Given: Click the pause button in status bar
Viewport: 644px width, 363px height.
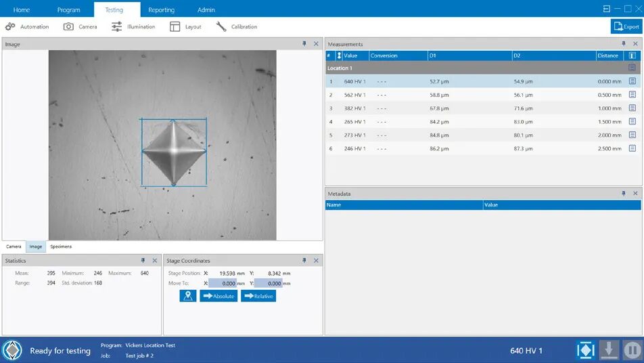Looking at the screenshot, I should [632, 350].
